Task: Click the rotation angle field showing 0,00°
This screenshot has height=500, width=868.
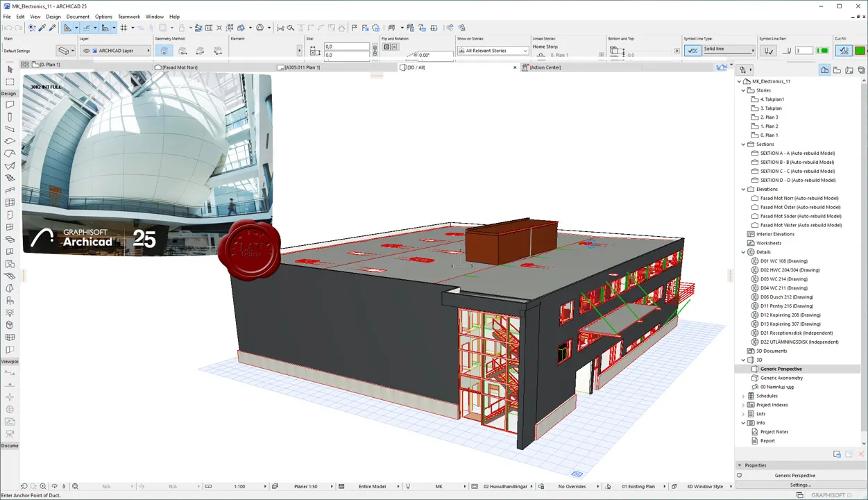Action: (x=435, y=55)
